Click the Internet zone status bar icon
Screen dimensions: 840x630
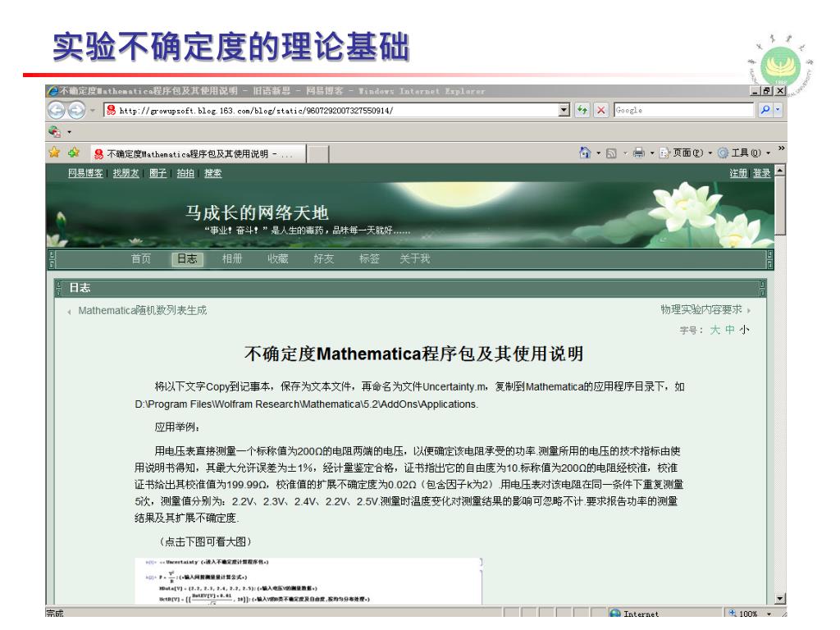(615, 614)
